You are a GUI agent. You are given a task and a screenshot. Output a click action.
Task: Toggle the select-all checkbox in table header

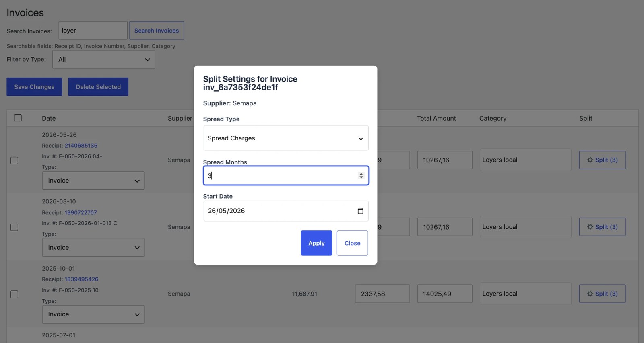pos(18,118)
